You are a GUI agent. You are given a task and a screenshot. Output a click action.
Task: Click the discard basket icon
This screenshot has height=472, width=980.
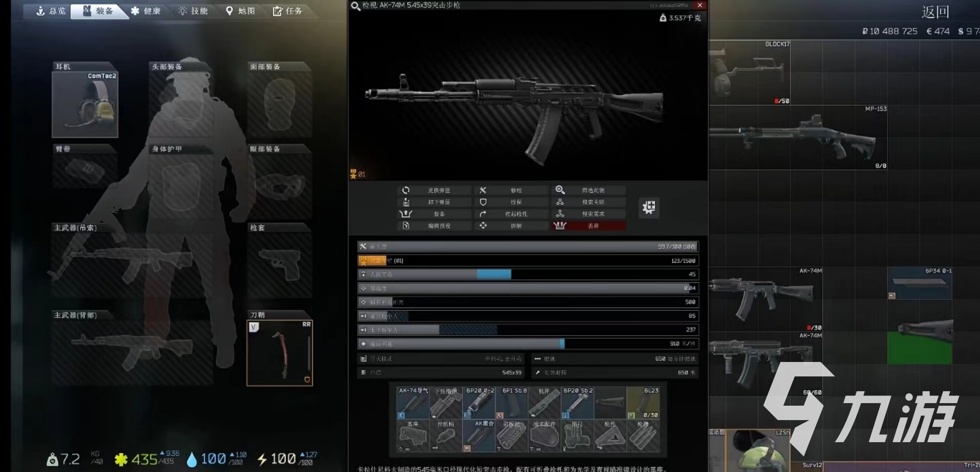(x=560, y=226)
